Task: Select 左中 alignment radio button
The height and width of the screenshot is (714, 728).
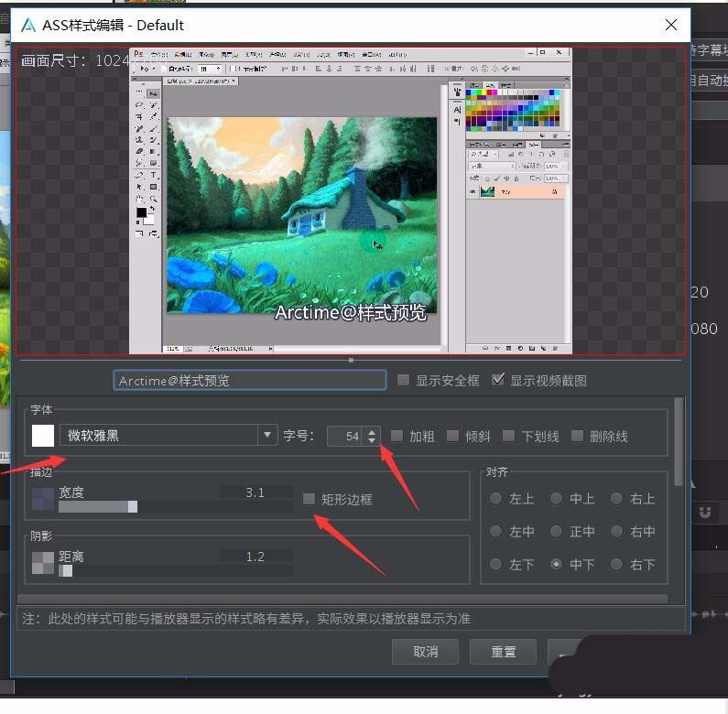Action: pyautogui.click(x=495, y=531)
